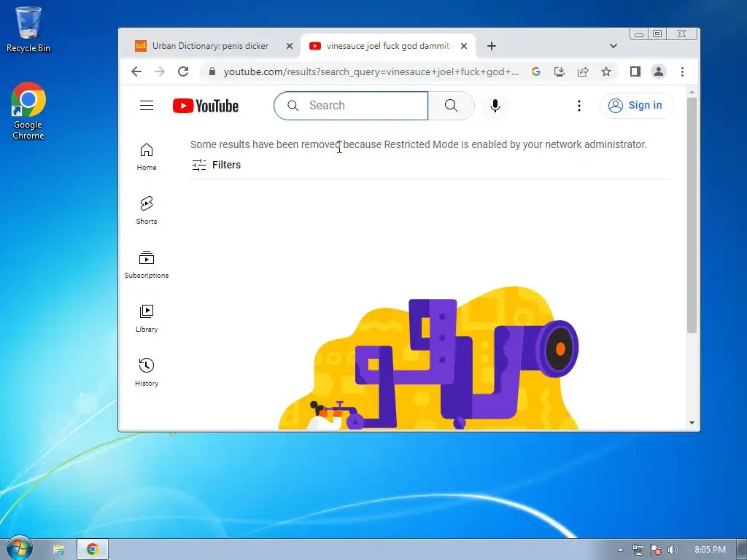Open the Filters options
Image resolution: width=747 pixels, height=560 pixels.
pyautogui.click(x=216, y=165)
